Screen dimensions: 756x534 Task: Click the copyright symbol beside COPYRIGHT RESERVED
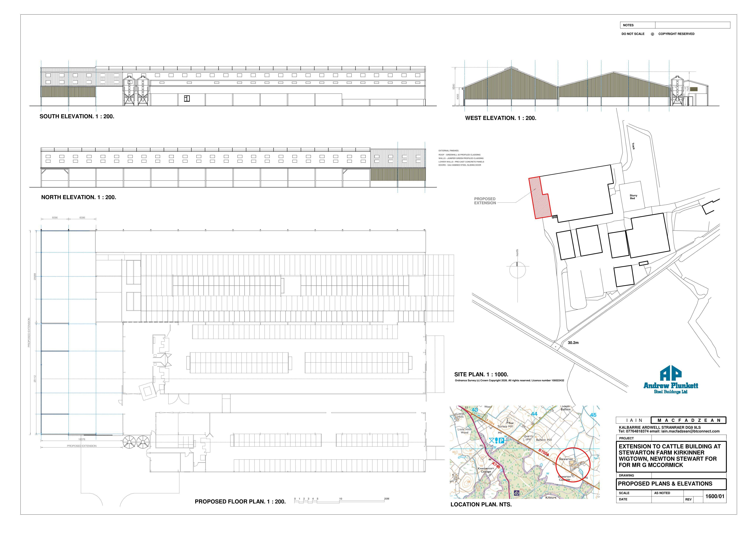(x=652, y=34)
